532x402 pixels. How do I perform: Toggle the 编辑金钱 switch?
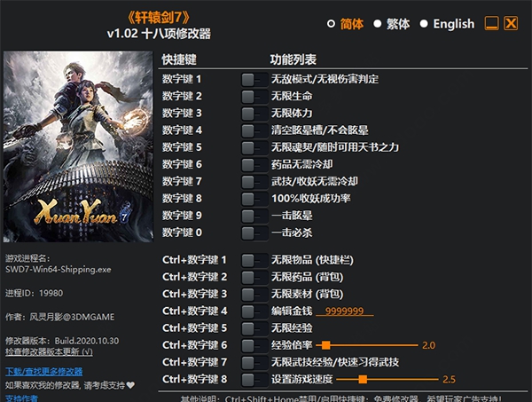coord(254,311)
